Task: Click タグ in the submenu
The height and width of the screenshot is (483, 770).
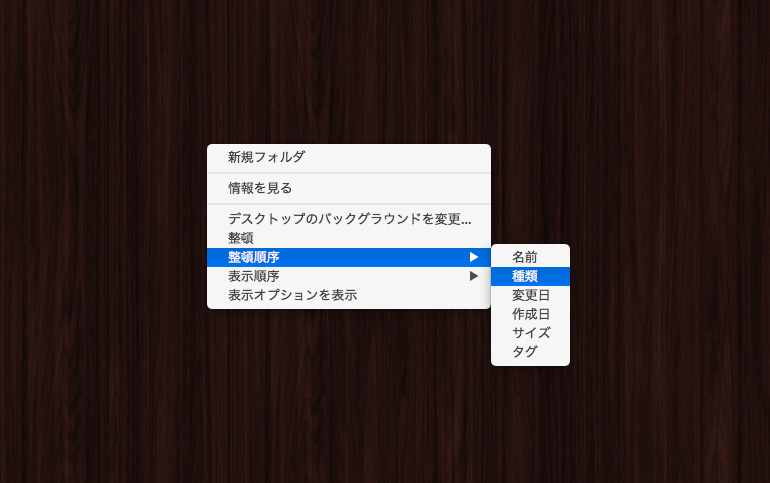Action: click(525, 352)
